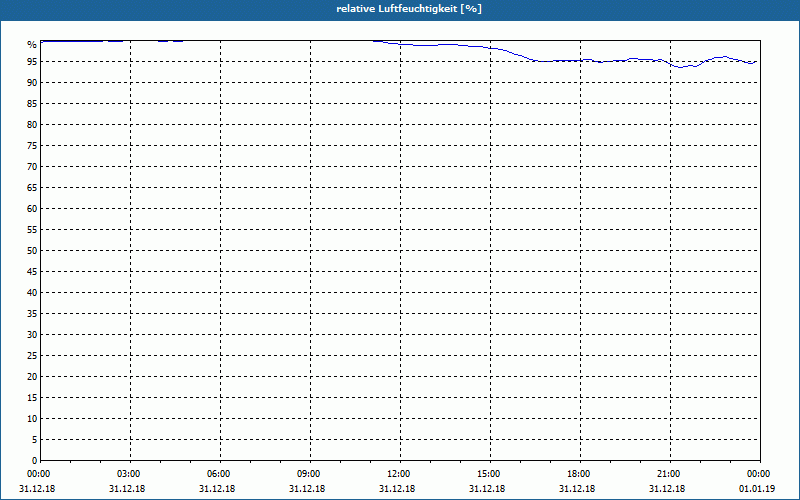Click the chart title "relative Luftfeuchtigkeit [%]"
Viewport: 800px width, 500px height.
[409, 9]
